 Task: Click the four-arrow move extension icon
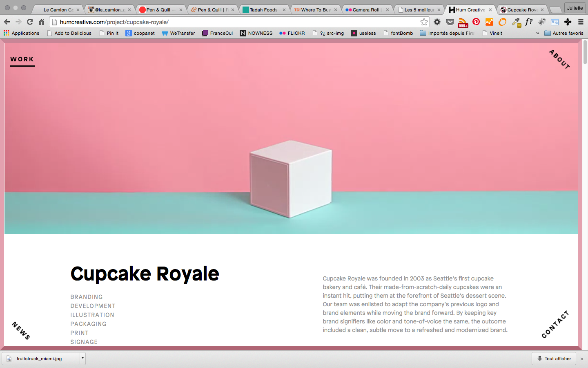click(x=568, y=22)
